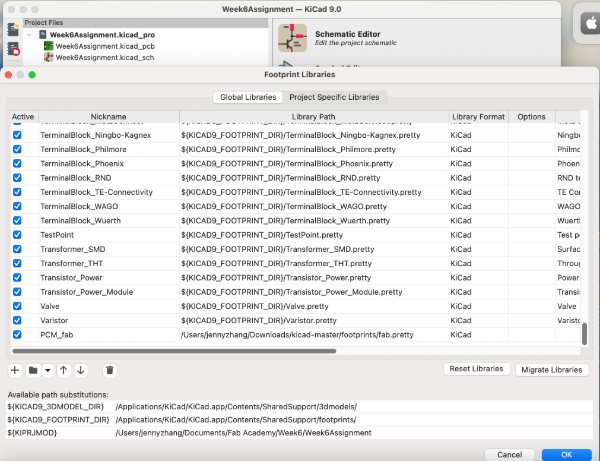
Task: Click the Library Format column header
Action: click(x=478, y=117)
